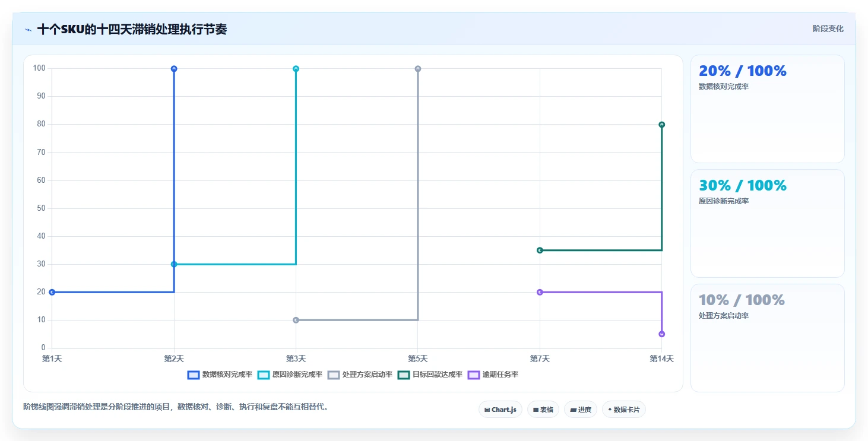The height and width of the screenshot is (441, 868).
Task: Click the gray data point at value 10
Action: pyautogui.click(x=296, y=320)
